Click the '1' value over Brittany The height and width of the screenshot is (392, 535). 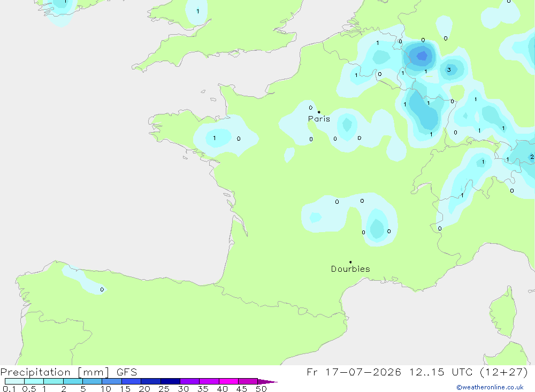click(x=215, y=138)
